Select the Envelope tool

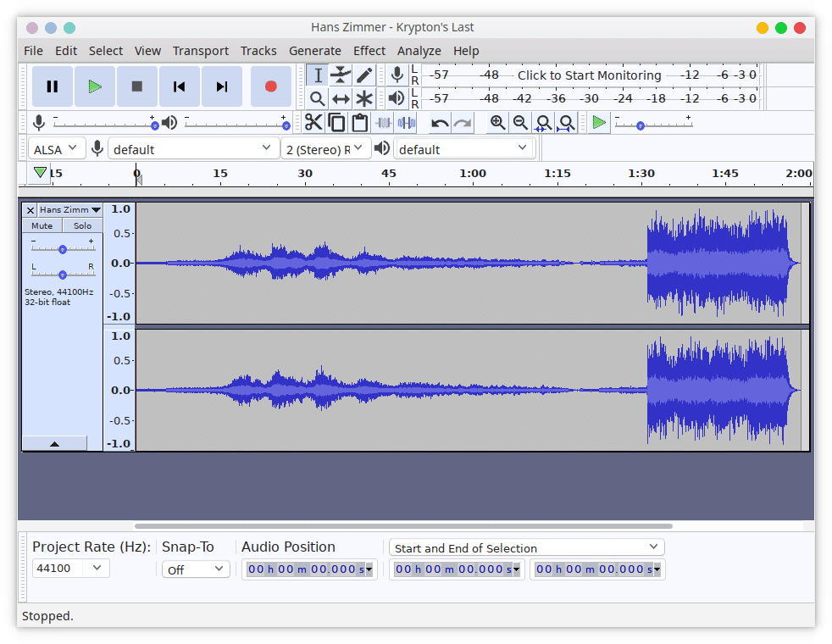click(341, 75)
